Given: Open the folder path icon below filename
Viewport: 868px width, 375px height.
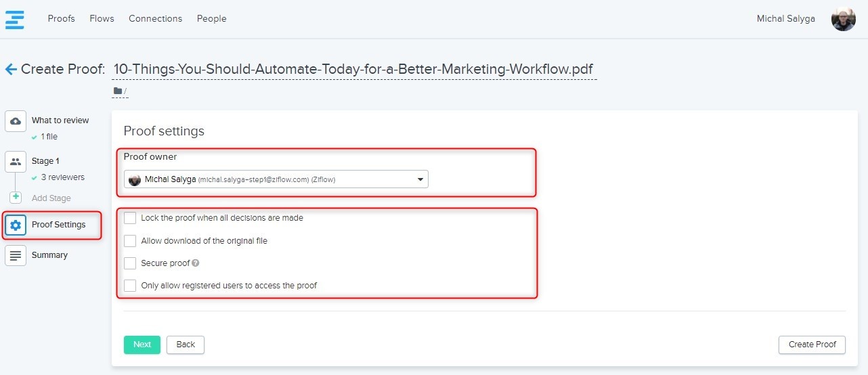Looking at the screenshot, I should (118, 91).
